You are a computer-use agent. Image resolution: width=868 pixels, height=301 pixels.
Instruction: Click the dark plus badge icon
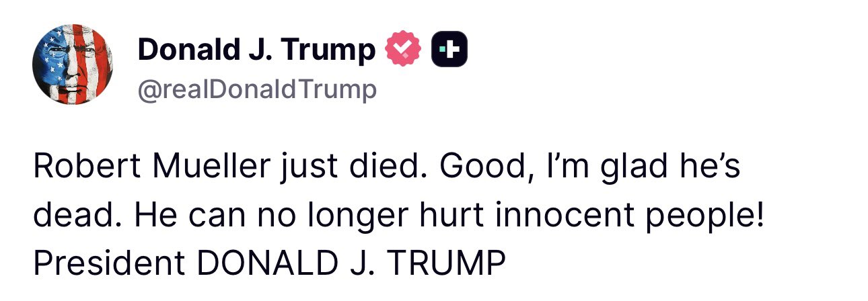tap(449, 50)
